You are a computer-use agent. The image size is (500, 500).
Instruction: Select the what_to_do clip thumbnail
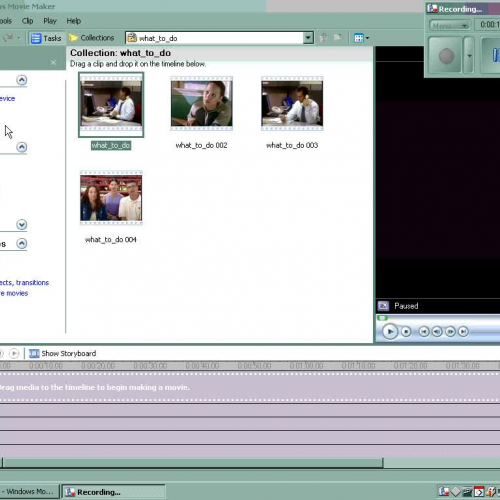(111, 105)
